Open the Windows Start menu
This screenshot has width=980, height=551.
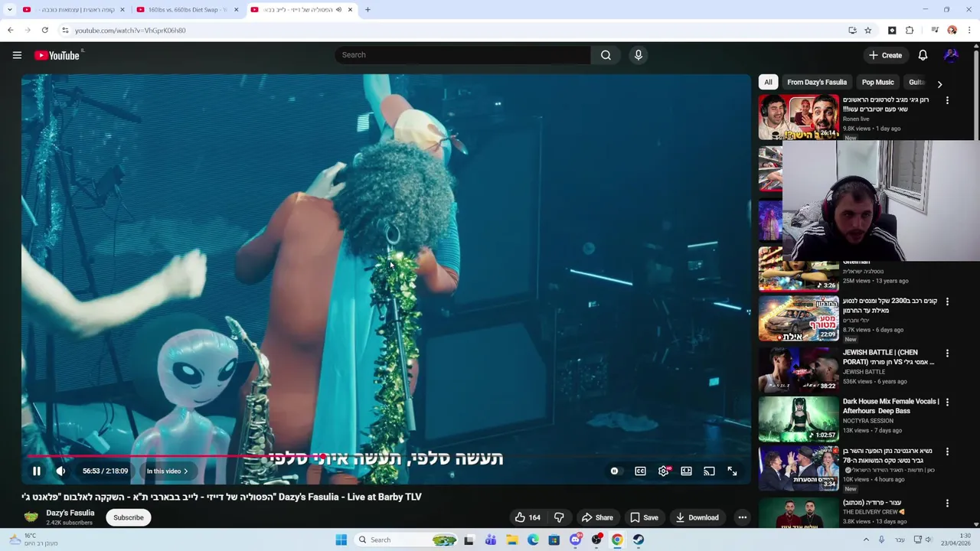[x=341, y=540]
